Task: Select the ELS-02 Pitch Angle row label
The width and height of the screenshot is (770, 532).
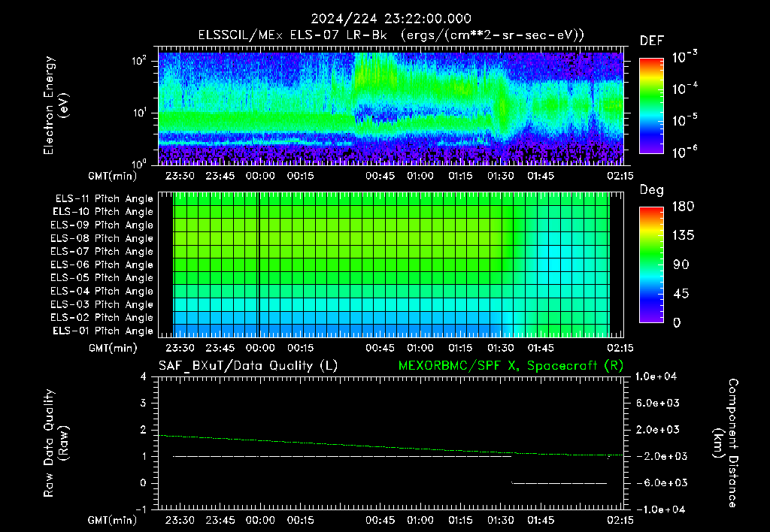Action: point(102,318)
